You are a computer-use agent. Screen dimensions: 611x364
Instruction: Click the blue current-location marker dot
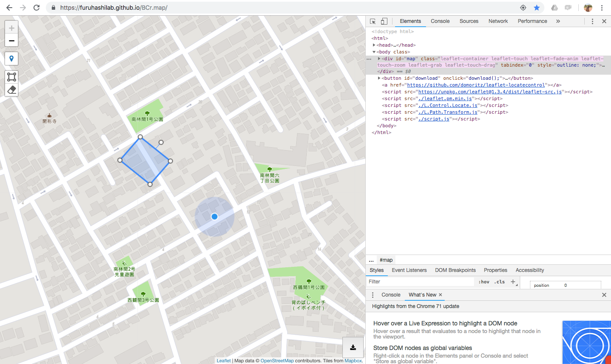coord(215,216)
